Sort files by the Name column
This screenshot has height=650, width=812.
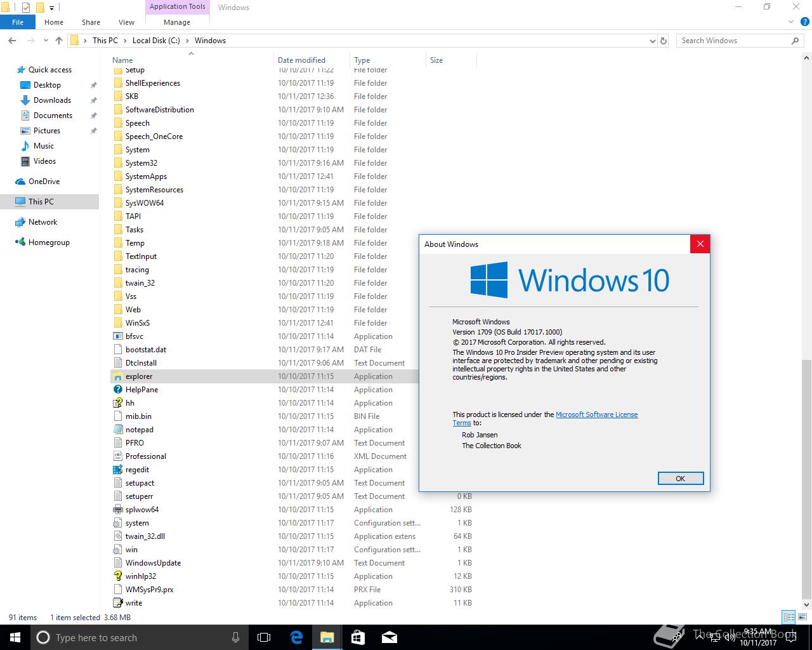[190, 60]
